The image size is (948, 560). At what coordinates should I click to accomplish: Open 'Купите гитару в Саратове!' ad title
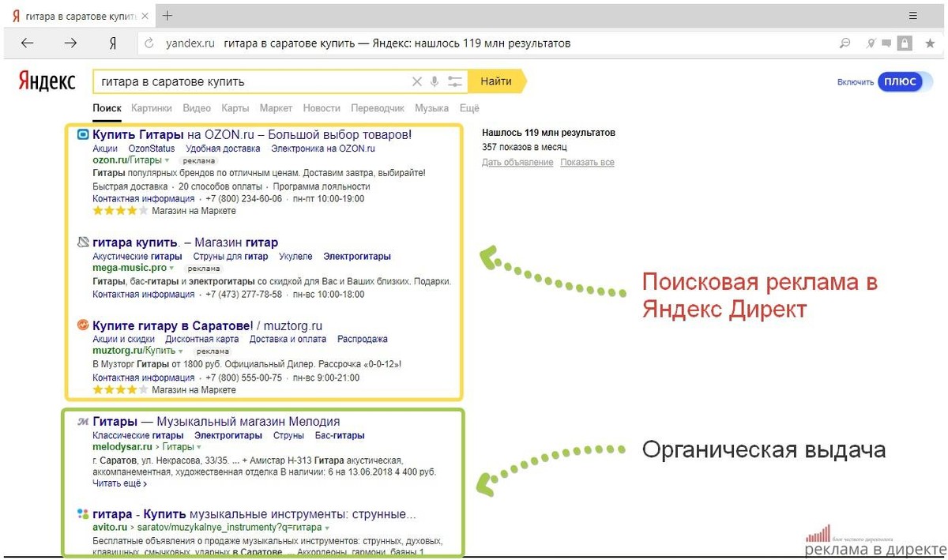207,325
